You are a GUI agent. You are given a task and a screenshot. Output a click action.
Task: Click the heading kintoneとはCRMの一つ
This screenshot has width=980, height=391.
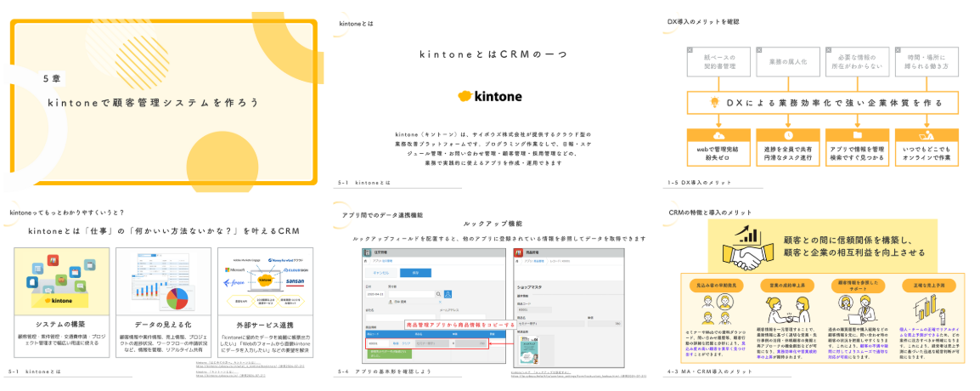coord(493,54)
